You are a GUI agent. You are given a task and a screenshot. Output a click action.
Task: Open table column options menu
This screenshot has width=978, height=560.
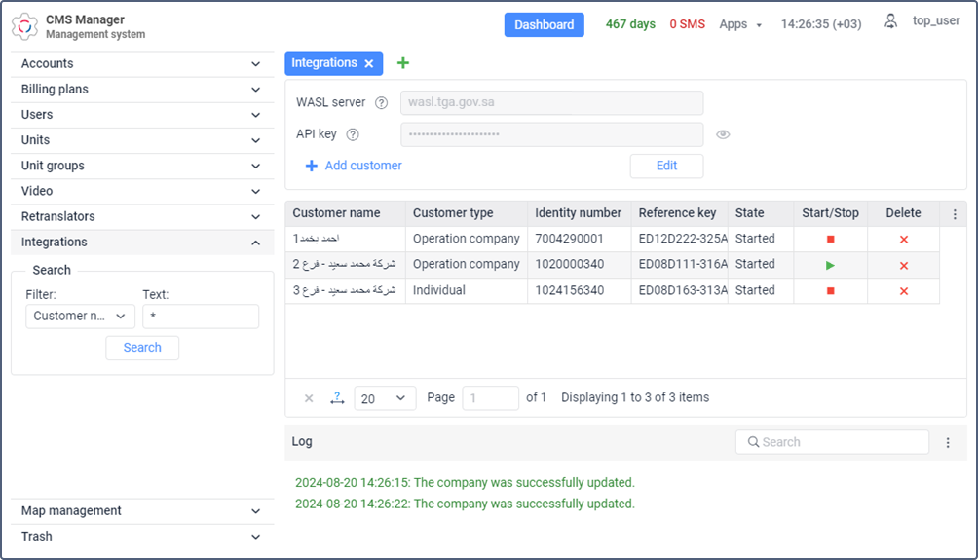pyautogui.click(x=954, y=214)
